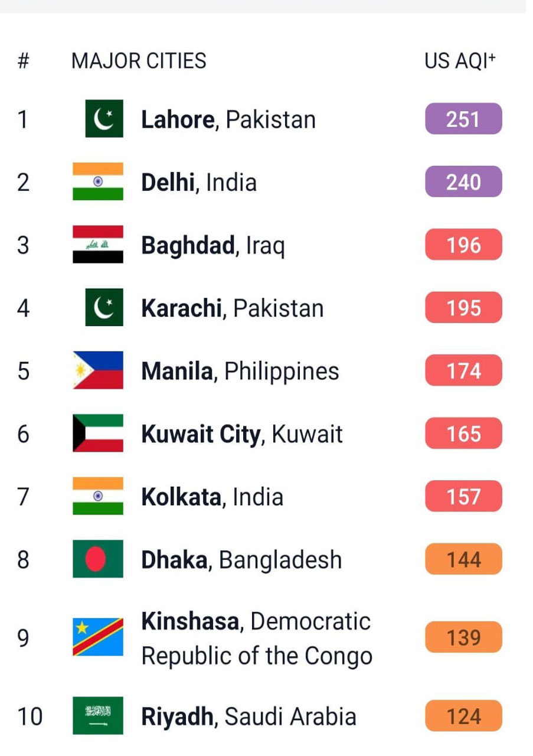Click the India flag beside Delhi
This screenshot has width=533, height=756.
tap(98, 182)
